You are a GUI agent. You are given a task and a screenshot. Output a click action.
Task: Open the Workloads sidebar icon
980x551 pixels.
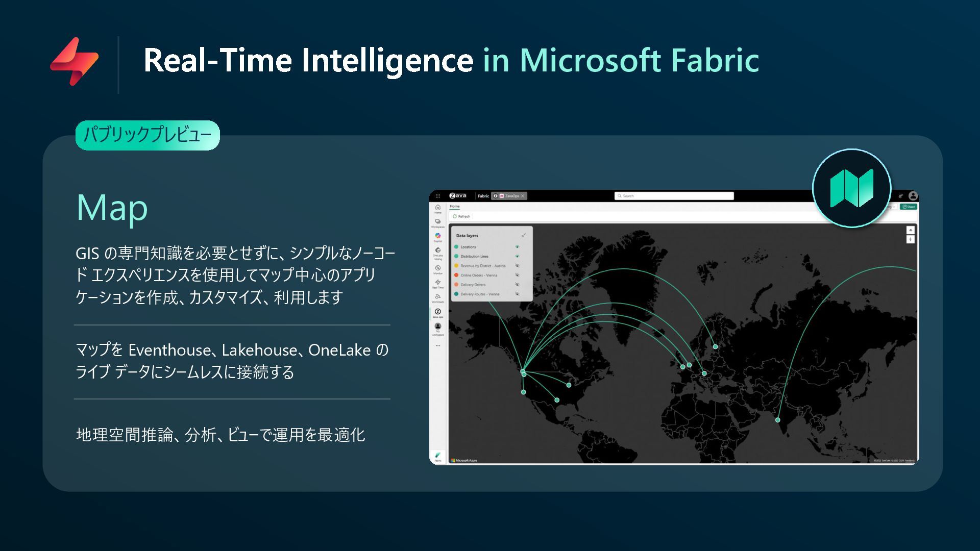click(437, 296)
